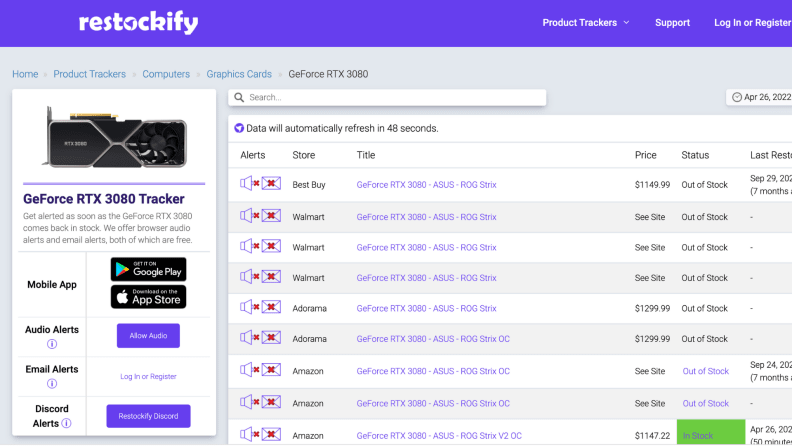Open the Apr 26, 2022 date selector
This screenshot has width=792, height=446.
click(x=760, y=97)
